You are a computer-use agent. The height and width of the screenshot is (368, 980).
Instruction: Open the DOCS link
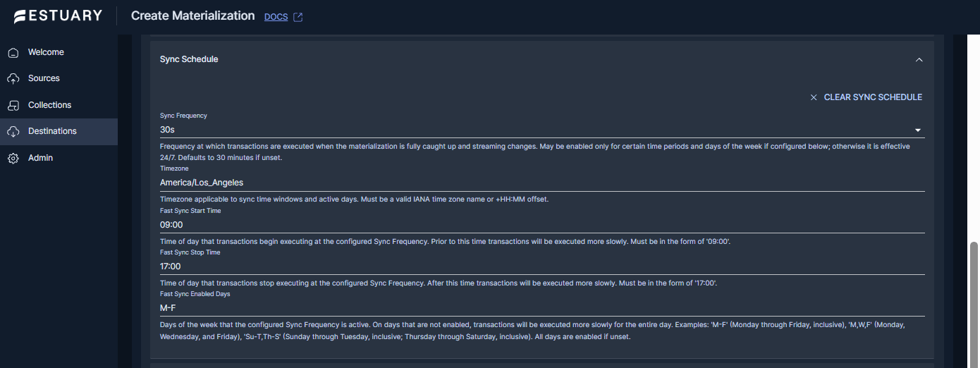(276, 17)
